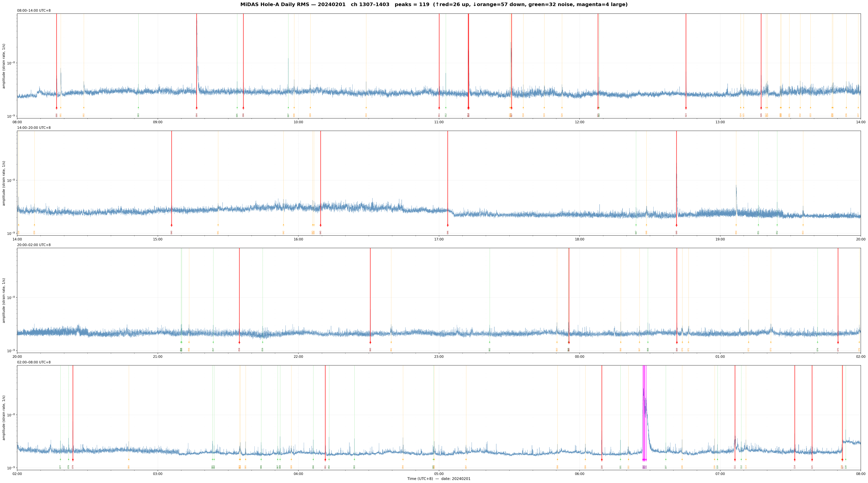Select the red peak marker labeled 075
This screenshot has height=483, width=868.
click(x=838, y=342)
